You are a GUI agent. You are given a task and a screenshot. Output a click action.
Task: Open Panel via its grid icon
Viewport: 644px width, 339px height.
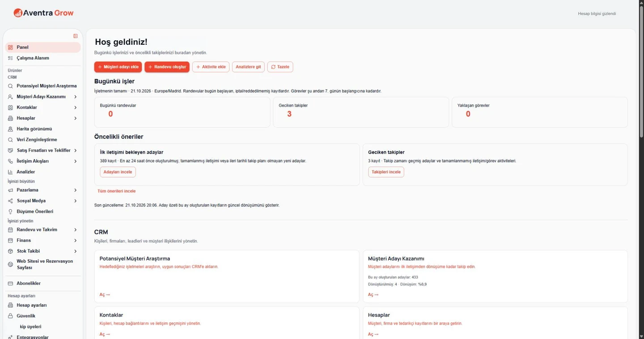[11, 47]
